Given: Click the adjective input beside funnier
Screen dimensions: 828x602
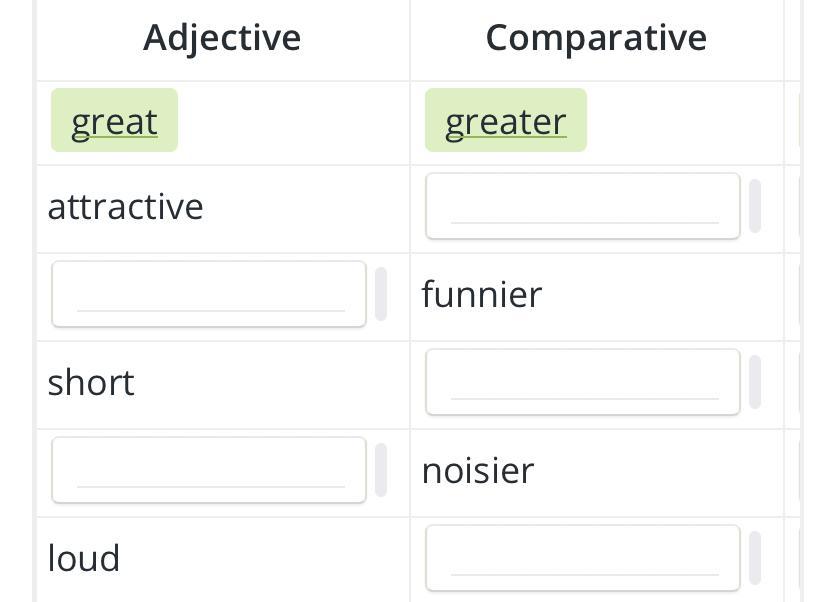Looking at the screenshot, I should click(x=209, y=294).
